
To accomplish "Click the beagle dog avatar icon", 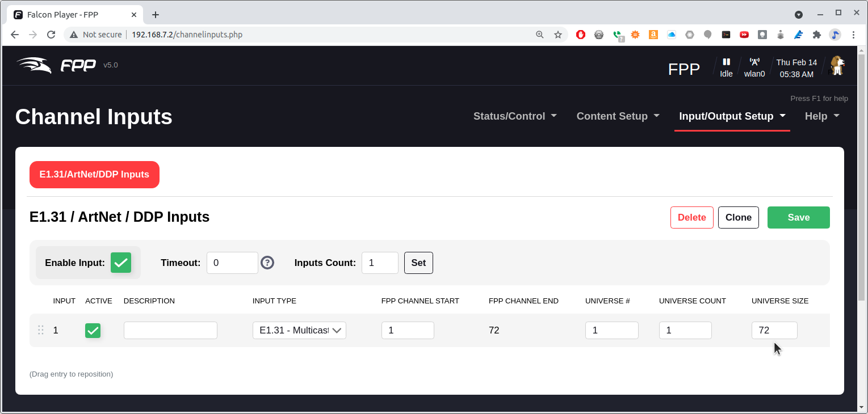I will pyautogui.click(x=837, y=66).
